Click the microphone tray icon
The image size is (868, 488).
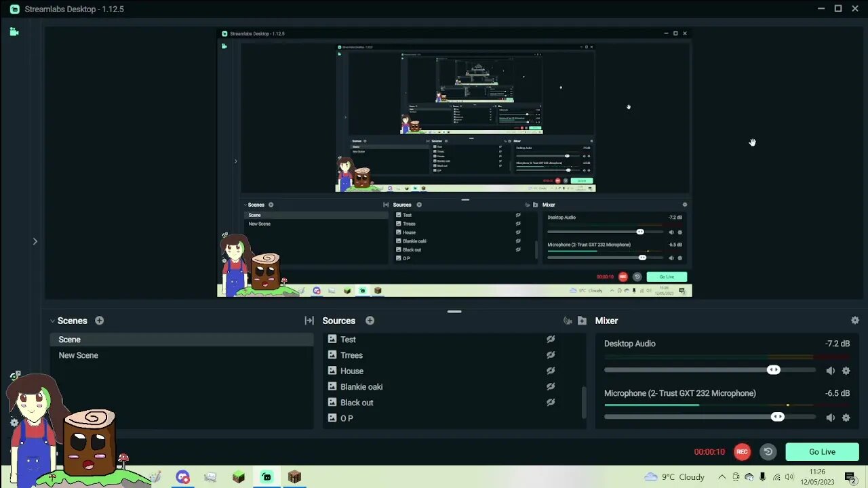763,477
